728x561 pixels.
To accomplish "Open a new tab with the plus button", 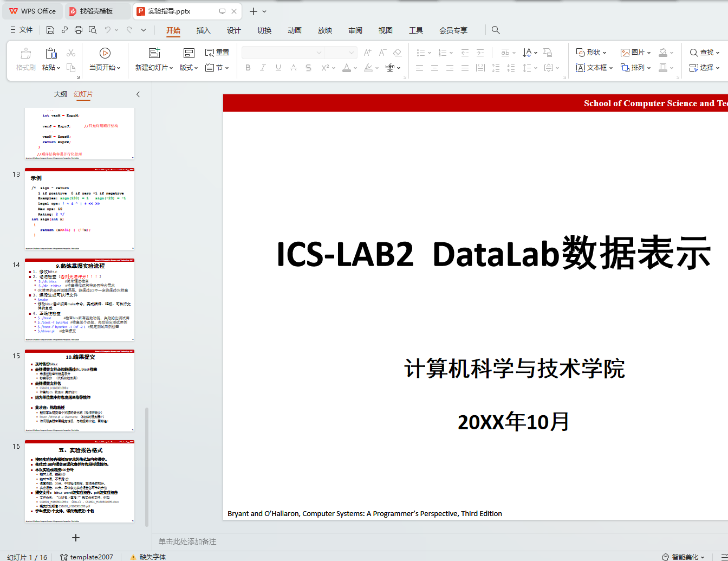I will tap(253, 11).
